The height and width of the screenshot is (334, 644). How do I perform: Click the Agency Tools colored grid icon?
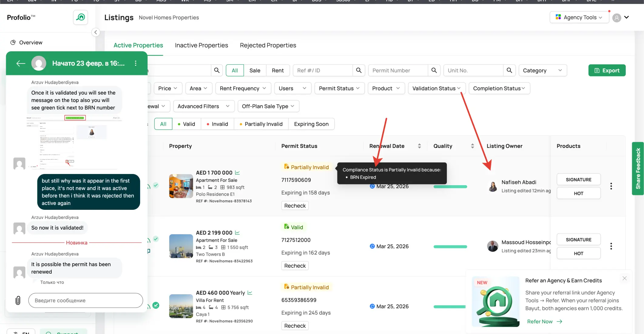click(558, 17)
